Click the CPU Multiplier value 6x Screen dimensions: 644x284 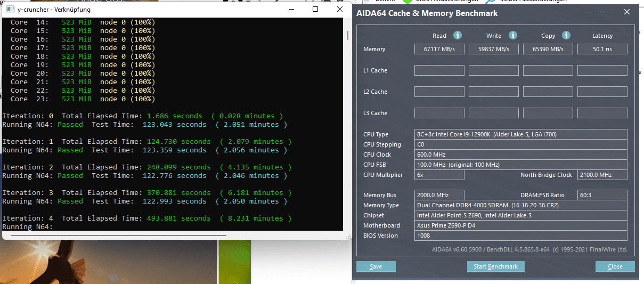tap(439, 175)
